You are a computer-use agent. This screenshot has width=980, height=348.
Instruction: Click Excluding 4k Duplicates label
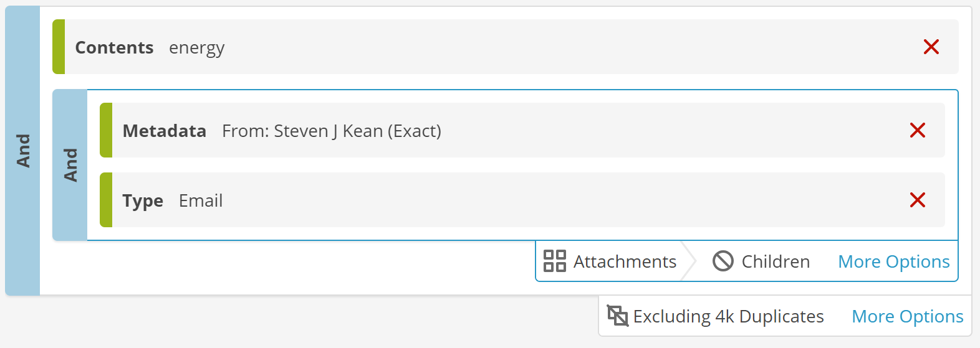[x=728, y=316]
